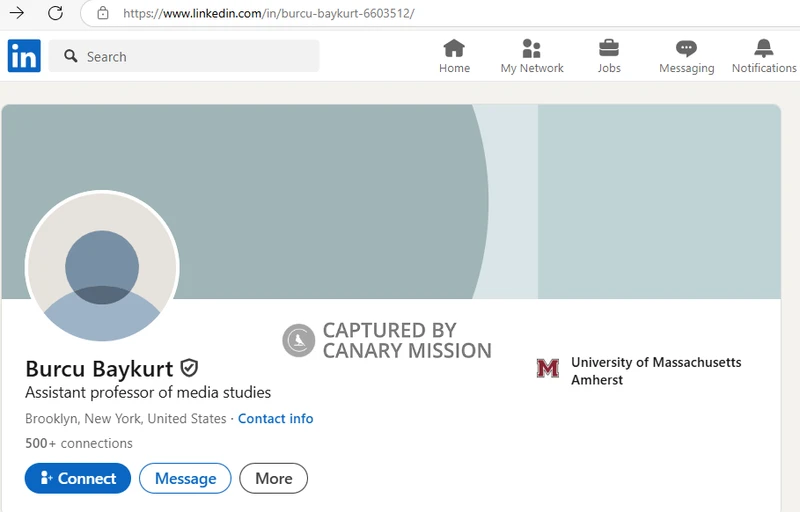Open the Jobs section
The width and height of the screenshot is (800, 512).
click(x=609, y=56)
